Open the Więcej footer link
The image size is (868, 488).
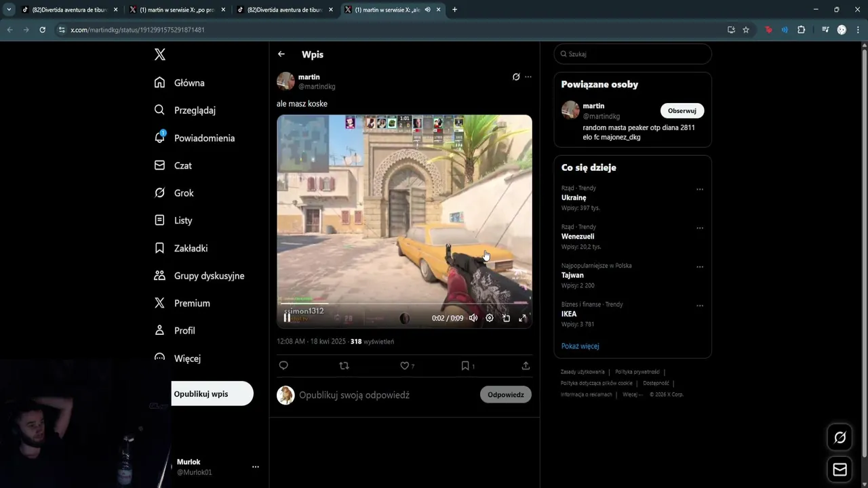point(632,394)
